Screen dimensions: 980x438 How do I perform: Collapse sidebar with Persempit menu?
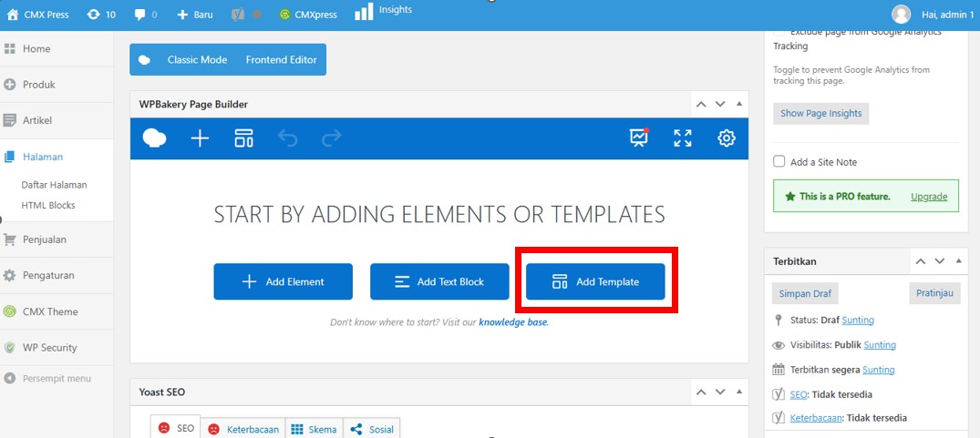pyautogui.click(x=57, y=378)
